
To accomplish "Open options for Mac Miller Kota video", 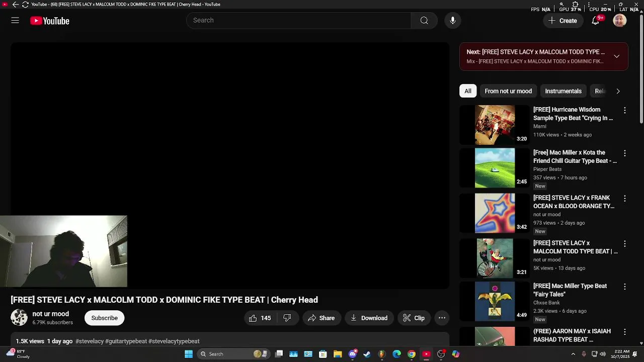I will click(625, 153).
